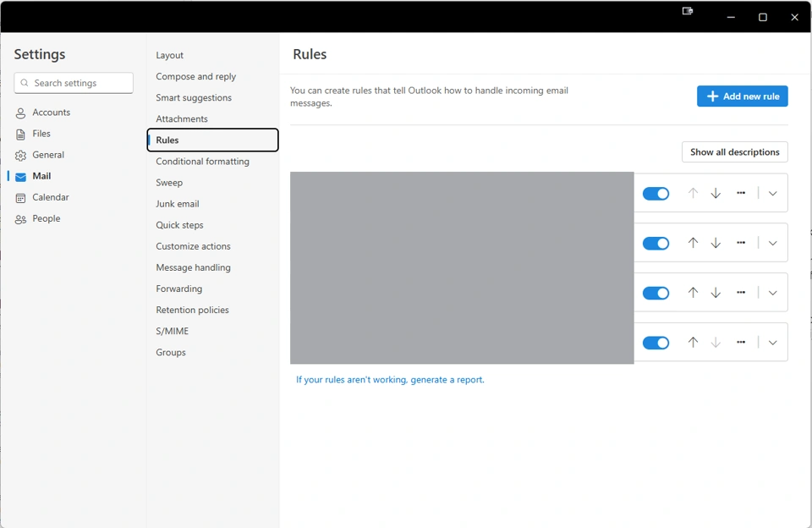This screenshot has height=528, width=812.
Task: Expand the first rule description
Action: point(772,194)
